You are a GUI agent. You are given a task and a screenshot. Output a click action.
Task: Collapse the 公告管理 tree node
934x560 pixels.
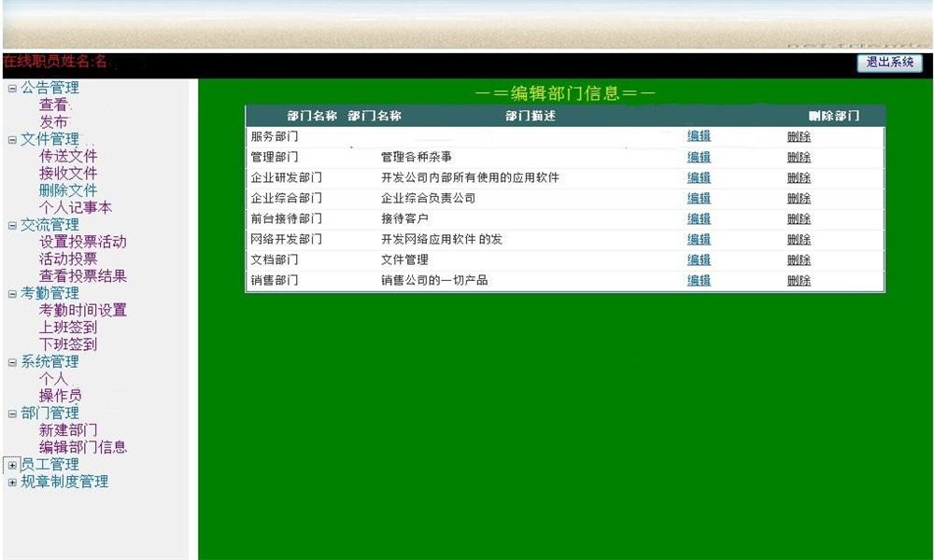pos(12,88)
